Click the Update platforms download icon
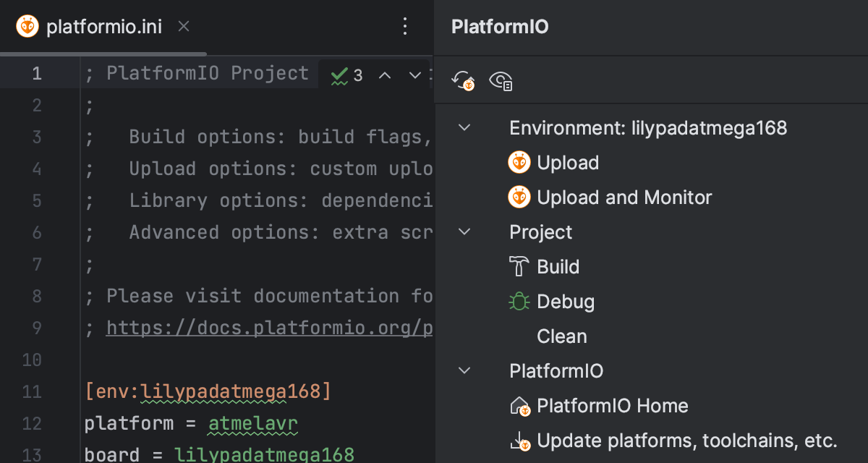 coord(520,441)
